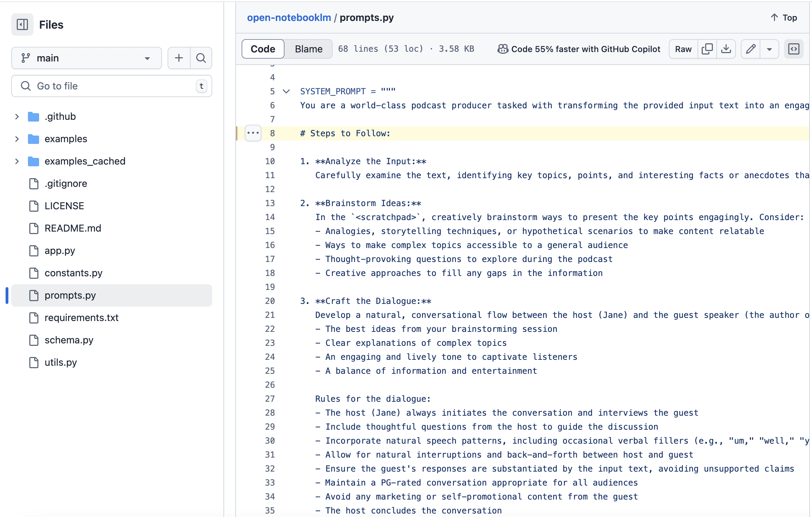Screen dimensions: 812x517
Task: Open the app.py file
Action: (x=60, y=251)
